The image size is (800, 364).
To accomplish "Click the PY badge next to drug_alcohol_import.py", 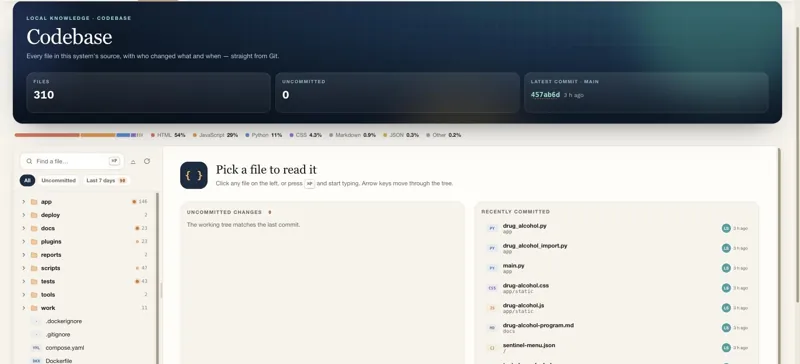I will 492,248.
